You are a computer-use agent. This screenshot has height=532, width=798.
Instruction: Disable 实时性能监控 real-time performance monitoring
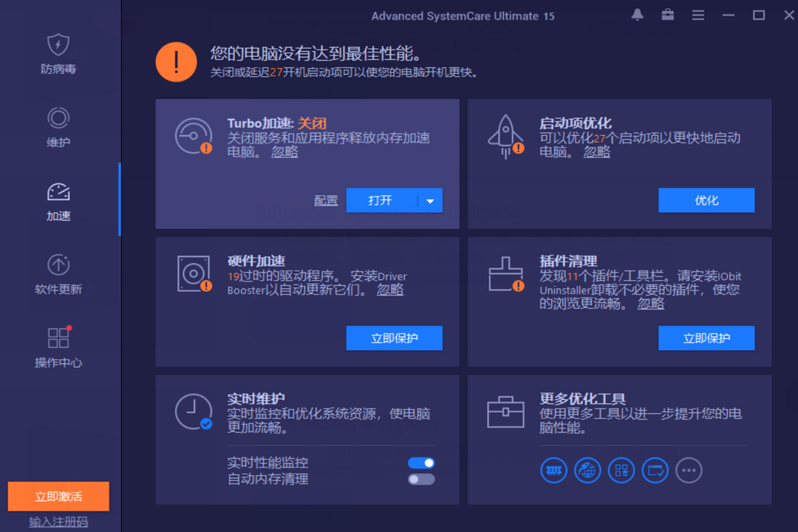click(420, 463)
